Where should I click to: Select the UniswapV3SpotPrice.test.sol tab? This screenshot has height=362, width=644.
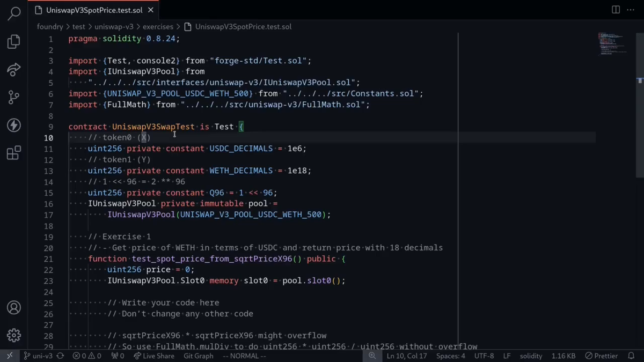(x=94, y=10)
